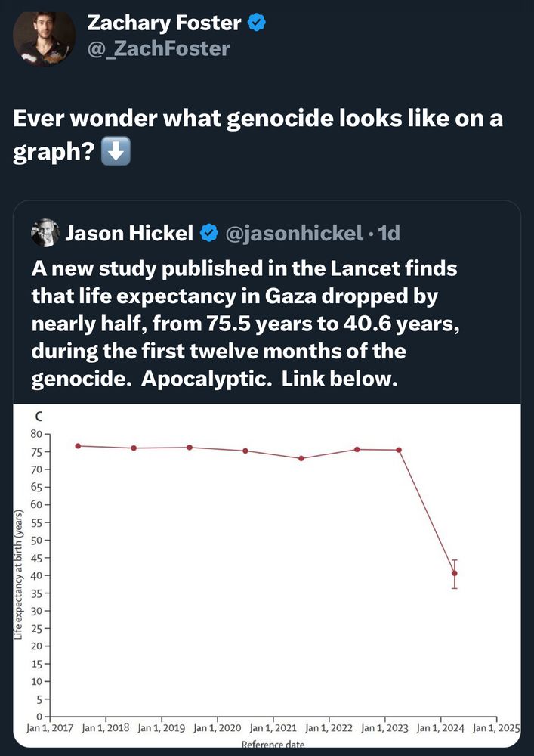The width and height of the screenshot is (534, 756).
Task: Click the 'Jan 1, 2024' axis label
Action: [x=440, y=729]
